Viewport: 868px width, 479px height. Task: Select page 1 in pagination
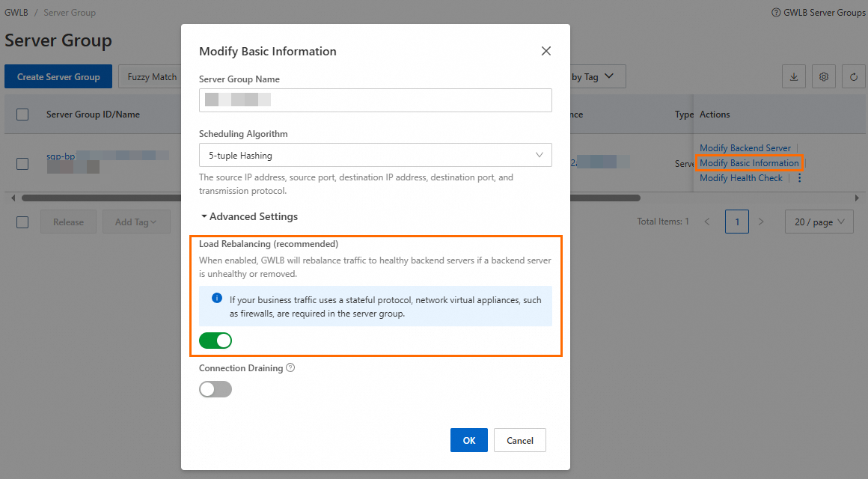pyautogui.click(x=737, y=222)
